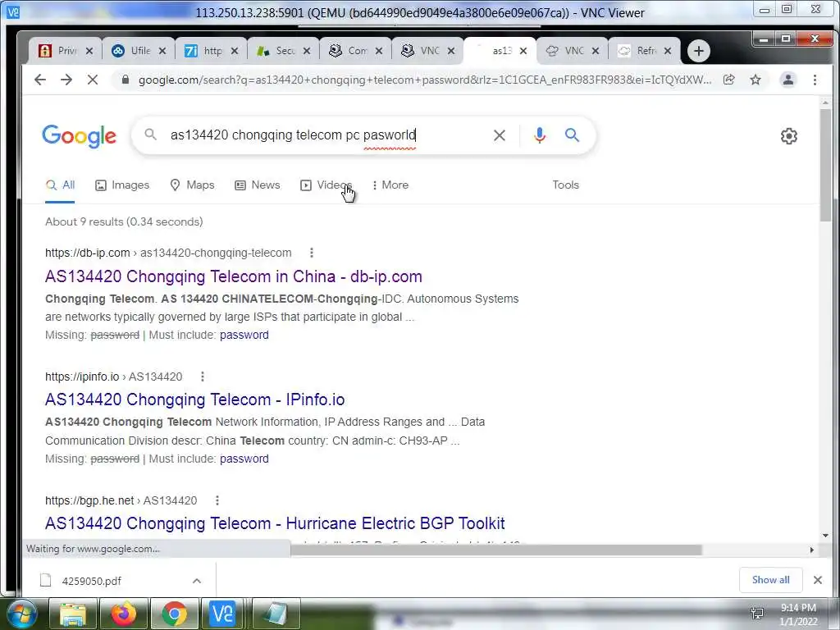Image resolution: width=840 pixels, height=630 pixels.
Task: Open options dots for bgp.he.net result
Action: click(x=217, y=500)
